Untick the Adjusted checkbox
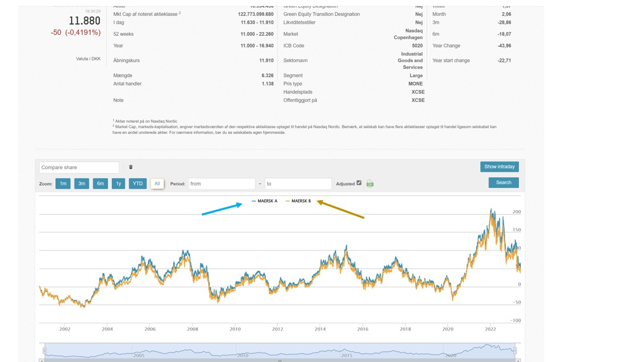The image size is (644, 362). (359, 183)
